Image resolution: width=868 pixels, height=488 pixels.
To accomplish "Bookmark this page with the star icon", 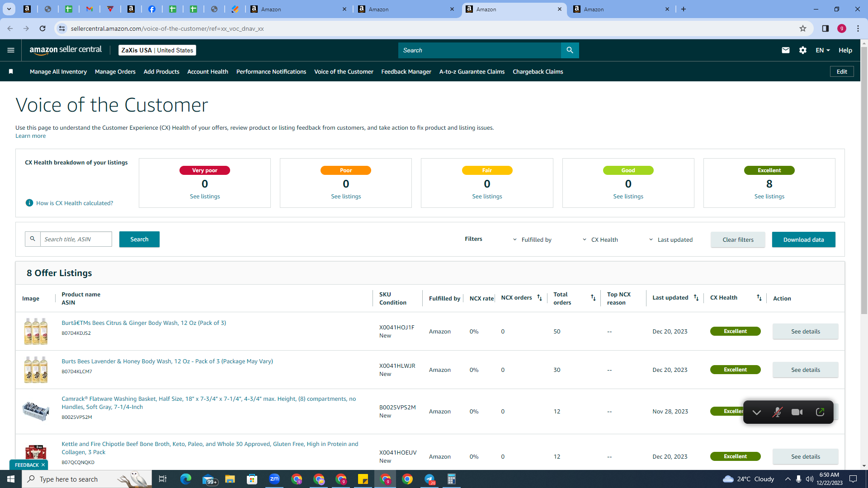I will tap(803, 28).
